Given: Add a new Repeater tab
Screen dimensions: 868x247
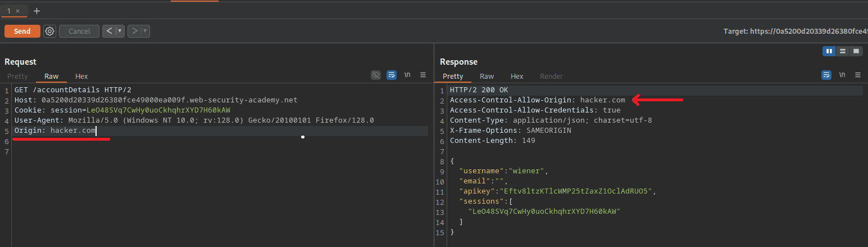Looking at the screenshot, I should pos(37,11).
